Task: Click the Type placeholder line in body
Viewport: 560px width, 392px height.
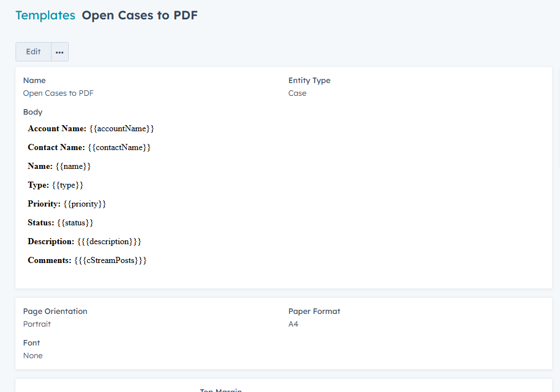Action: [x=55, y=185]
